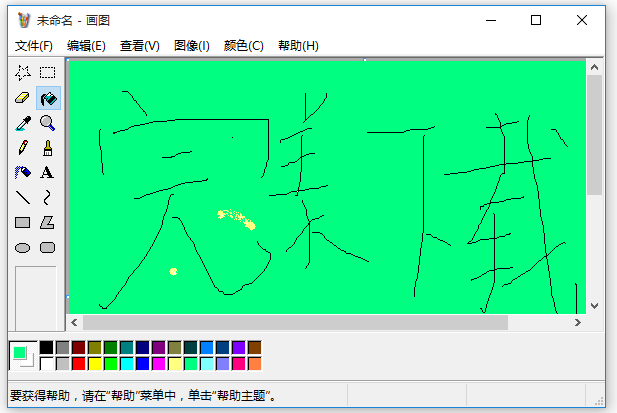Click the window resize grip in status bar
Screen dimensions: 617x413
tap(599, 401)
